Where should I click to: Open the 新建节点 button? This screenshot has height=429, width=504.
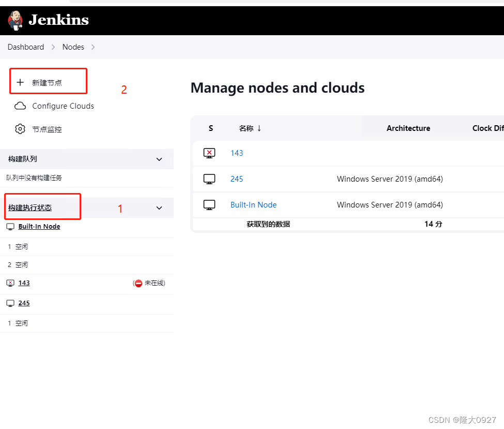point(48,81)
